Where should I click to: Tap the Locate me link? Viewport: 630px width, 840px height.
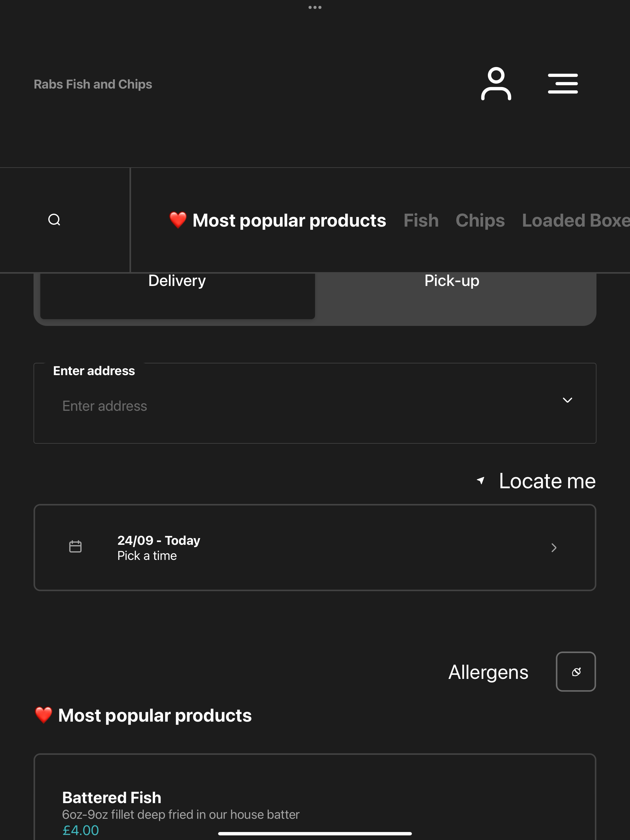[547, 481]
